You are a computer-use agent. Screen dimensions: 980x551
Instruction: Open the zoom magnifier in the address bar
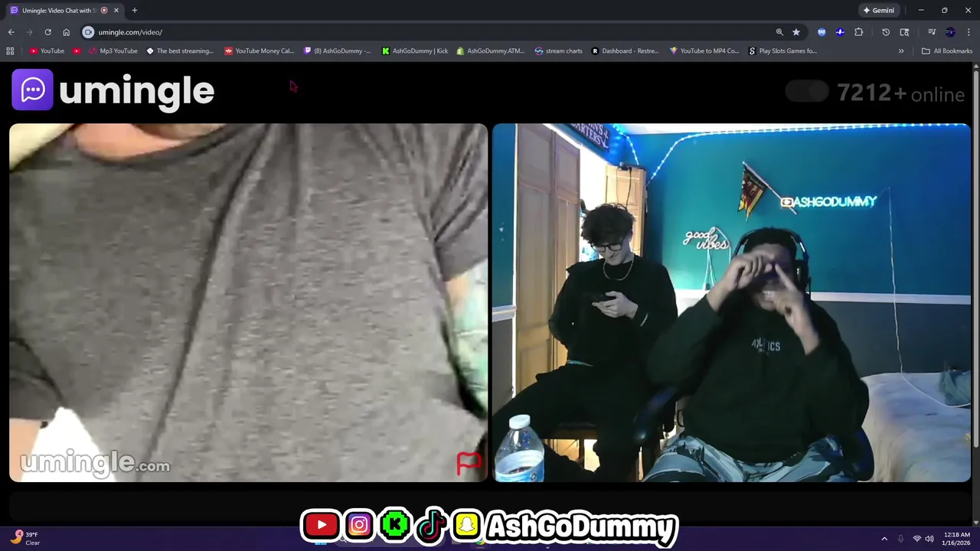coord(779,32)
